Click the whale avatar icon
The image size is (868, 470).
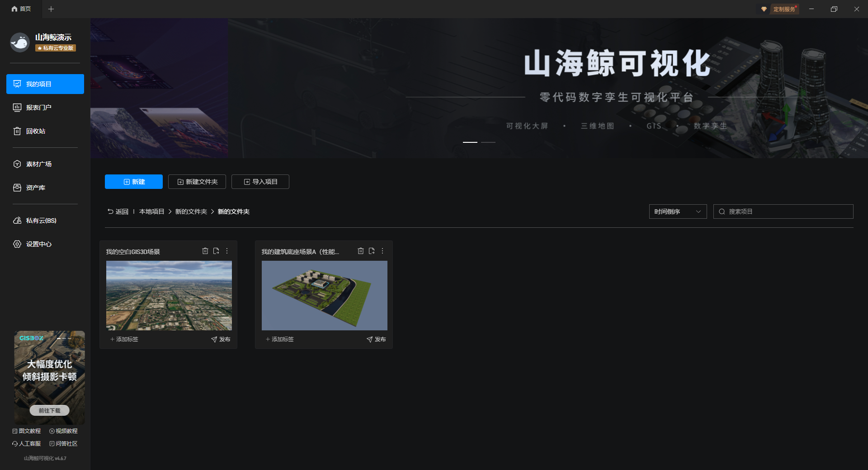20,42
